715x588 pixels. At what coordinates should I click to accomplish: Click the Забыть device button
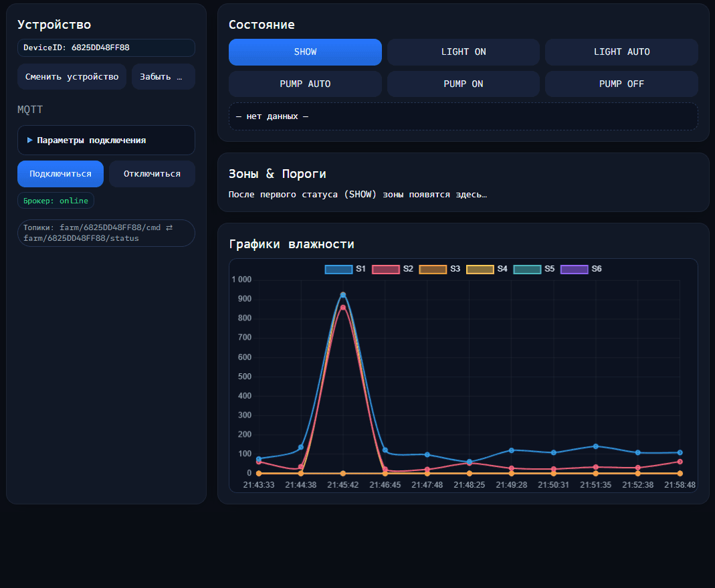[x=163, y=77]
